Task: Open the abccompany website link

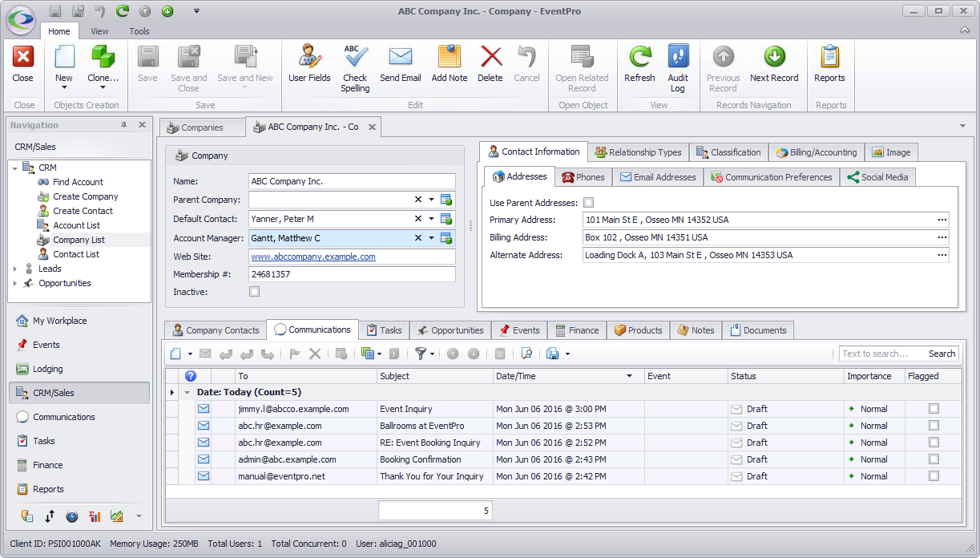Action: click(313, 257)
